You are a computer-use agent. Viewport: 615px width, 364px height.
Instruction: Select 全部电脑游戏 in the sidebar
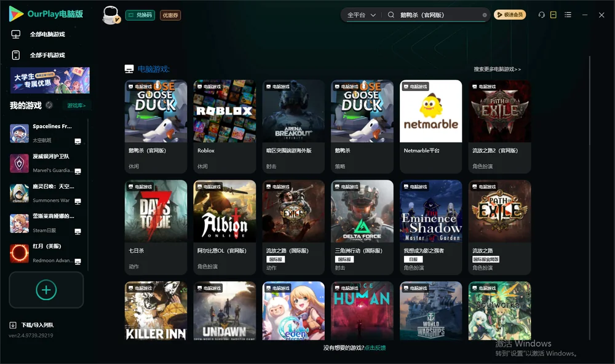pos(47,34)
